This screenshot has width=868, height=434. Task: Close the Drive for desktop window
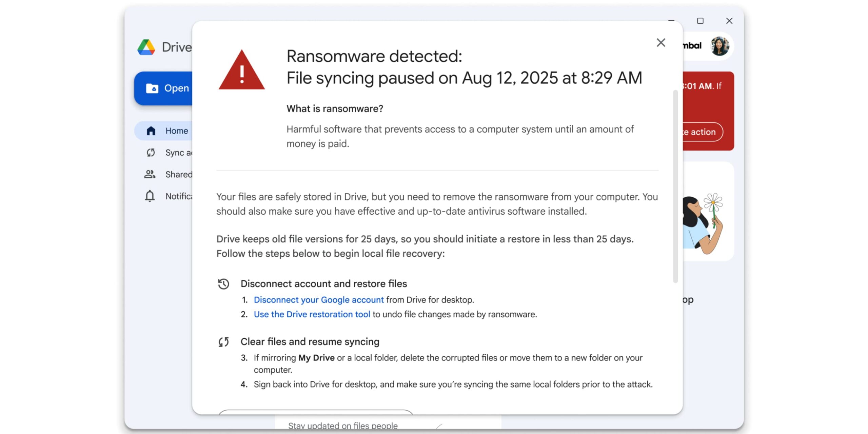click(729, 21)
